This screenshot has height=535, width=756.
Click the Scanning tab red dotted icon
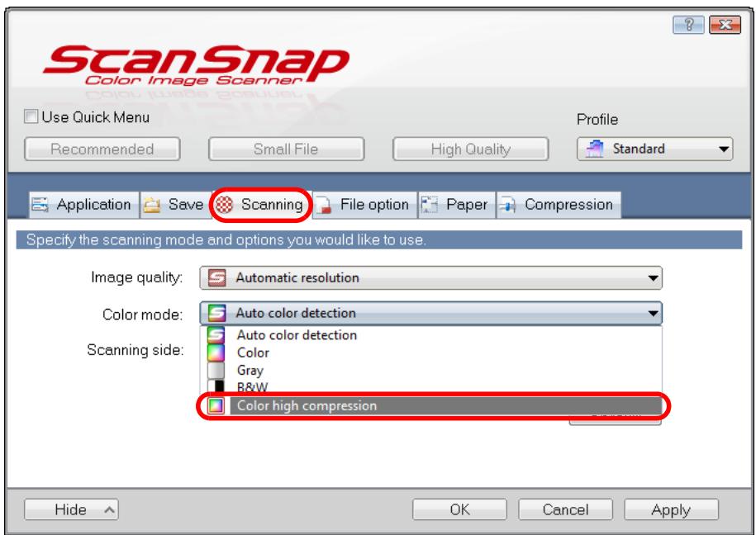point(224,205)
